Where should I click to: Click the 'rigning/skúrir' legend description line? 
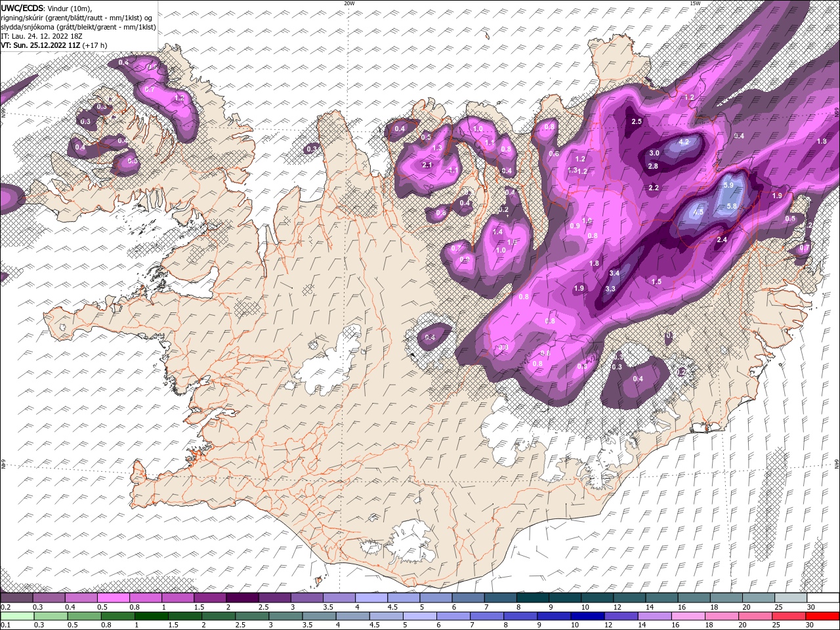click(x=76, y=18)
